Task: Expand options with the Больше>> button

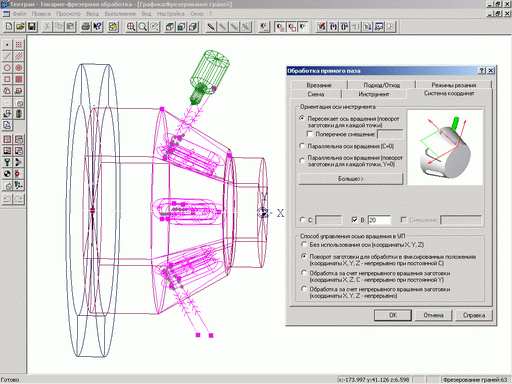Action: coord(351,179)
